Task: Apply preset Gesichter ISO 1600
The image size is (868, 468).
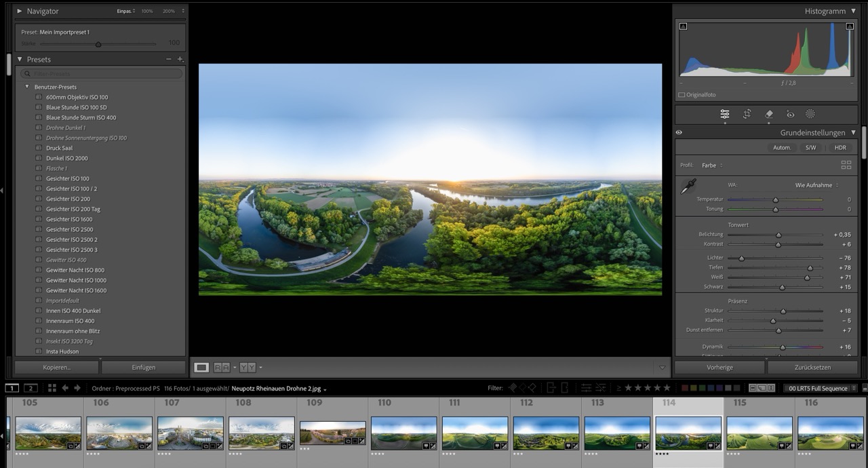Action: (69, 219)
